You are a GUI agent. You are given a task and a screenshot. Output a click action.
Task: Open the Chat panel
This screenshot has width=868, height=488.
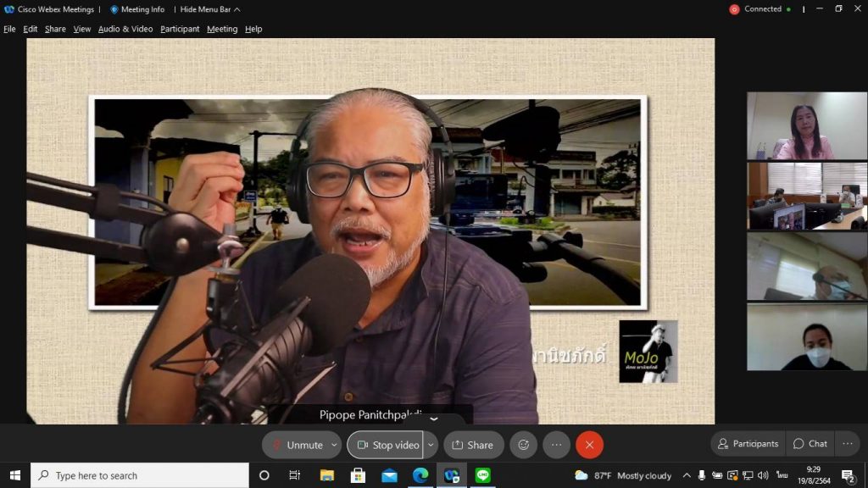810,444
